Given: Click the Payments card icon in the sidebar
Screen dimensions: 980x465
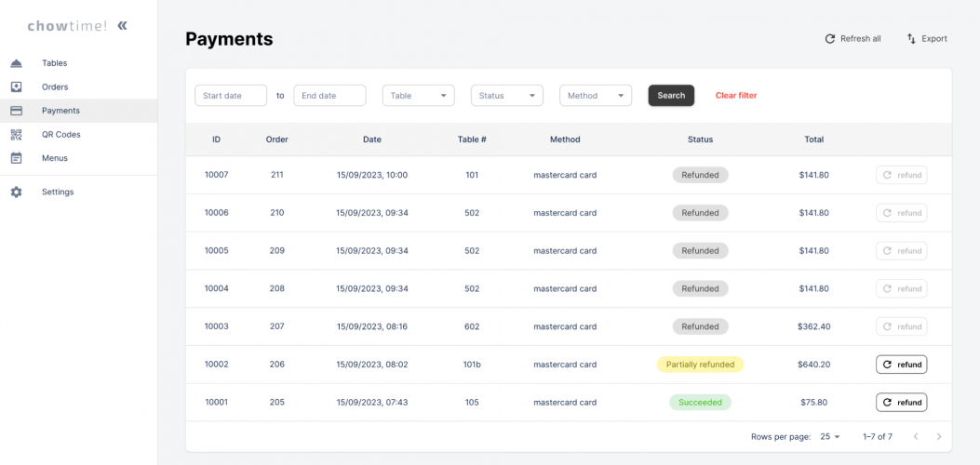Looking at the screenshot, I should tap(16, 111).
